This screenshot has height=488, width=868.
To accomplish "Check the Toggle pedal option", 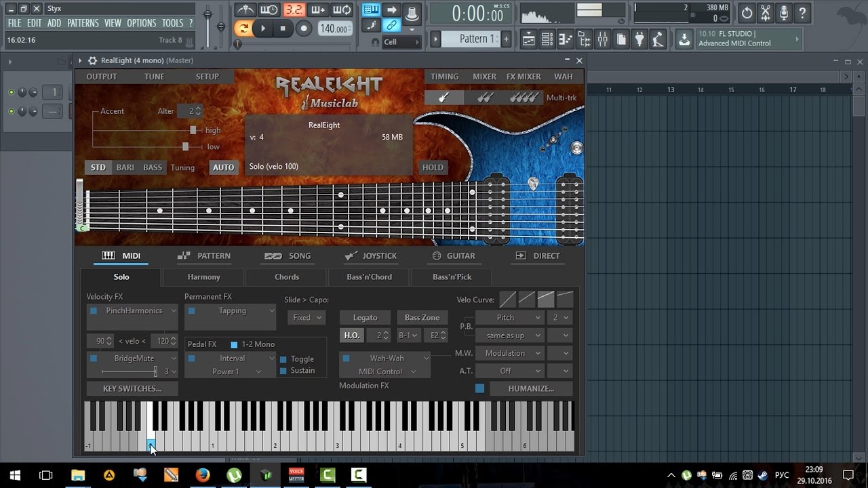I will tap(283, 359).
